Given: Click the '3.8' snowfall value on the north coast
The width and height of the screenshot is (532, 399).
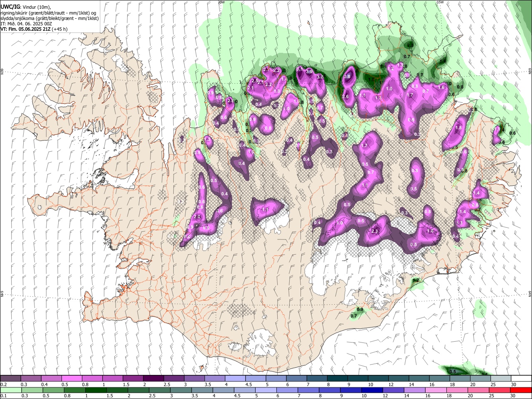Looking at the screenshot, I should (348, 76).
